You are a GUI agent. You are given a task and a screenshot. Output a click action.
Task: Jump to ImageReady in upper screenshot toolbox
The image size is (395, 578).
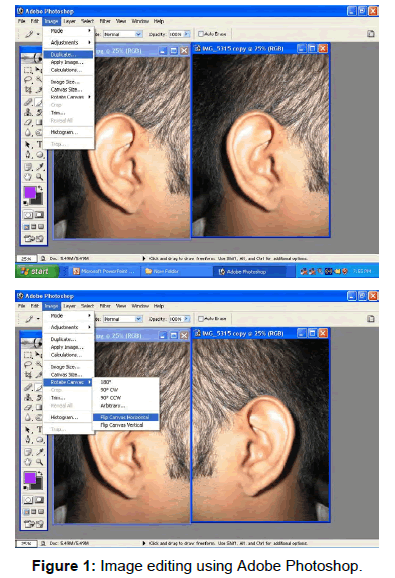[x=34, y=238]
